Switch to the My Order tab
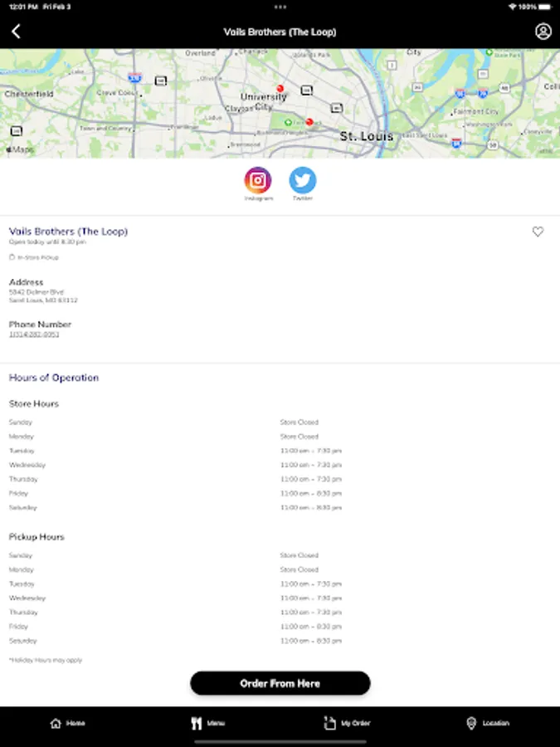Screen dimensions: 560x747 tap(347, 723)
